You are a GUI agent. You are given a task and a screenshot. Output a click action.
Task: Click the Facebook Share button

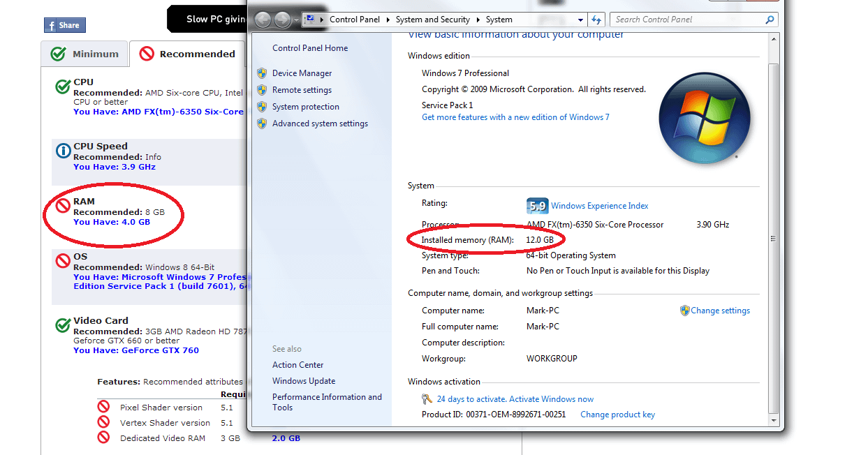point(65,25)
